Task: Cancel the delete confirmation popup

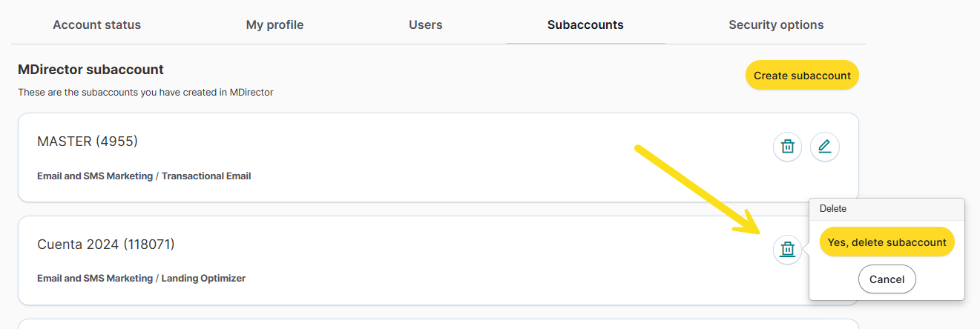Action: (887, 279)
